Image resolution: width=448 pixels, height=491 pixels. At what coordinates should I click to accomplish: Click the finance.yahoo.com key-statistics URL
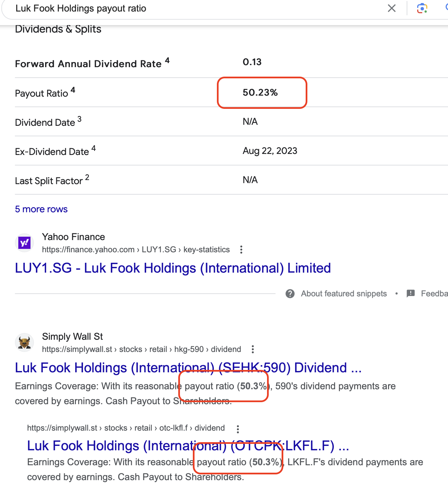click(x=136, y=250)
